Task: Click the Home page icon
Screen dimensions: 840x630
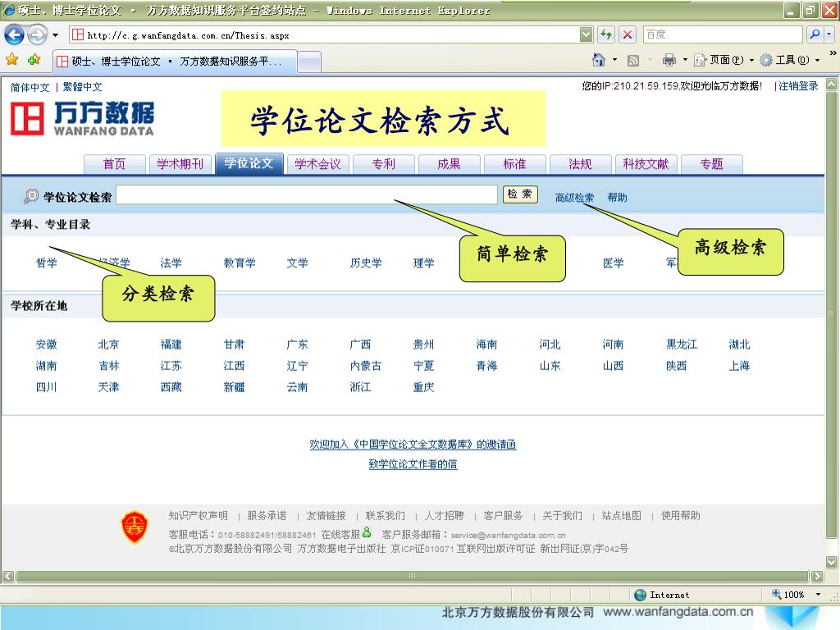Action: (x=598, y=59)
